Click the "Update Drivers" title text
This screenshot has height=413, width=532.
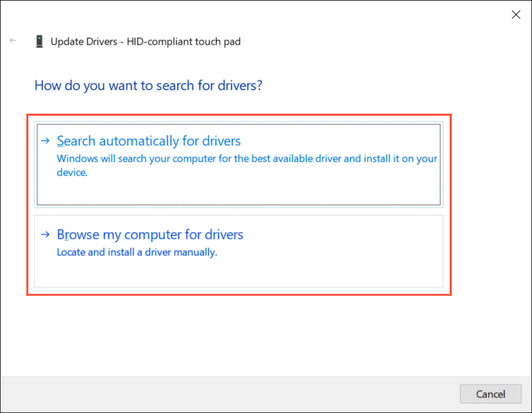click(84, 42)
